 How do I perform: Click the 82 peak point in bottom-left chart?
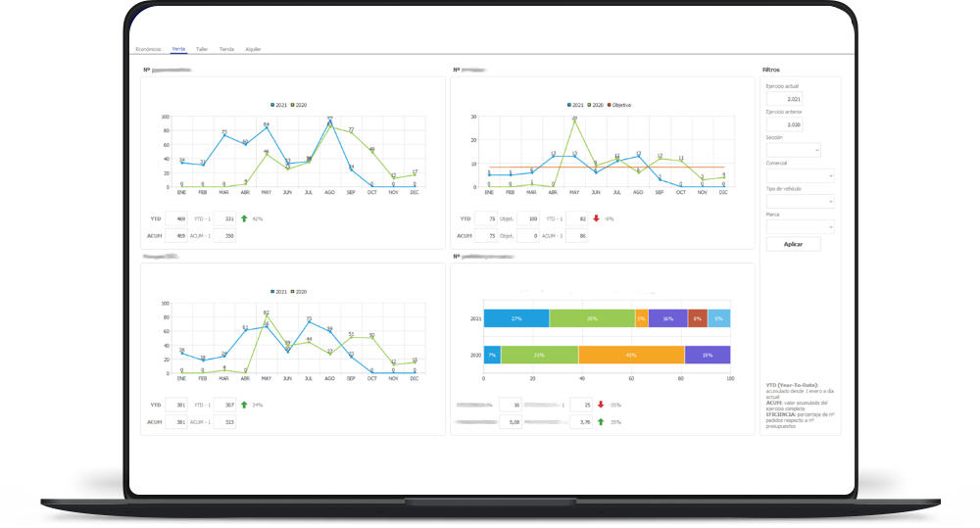tap(267, 315)
